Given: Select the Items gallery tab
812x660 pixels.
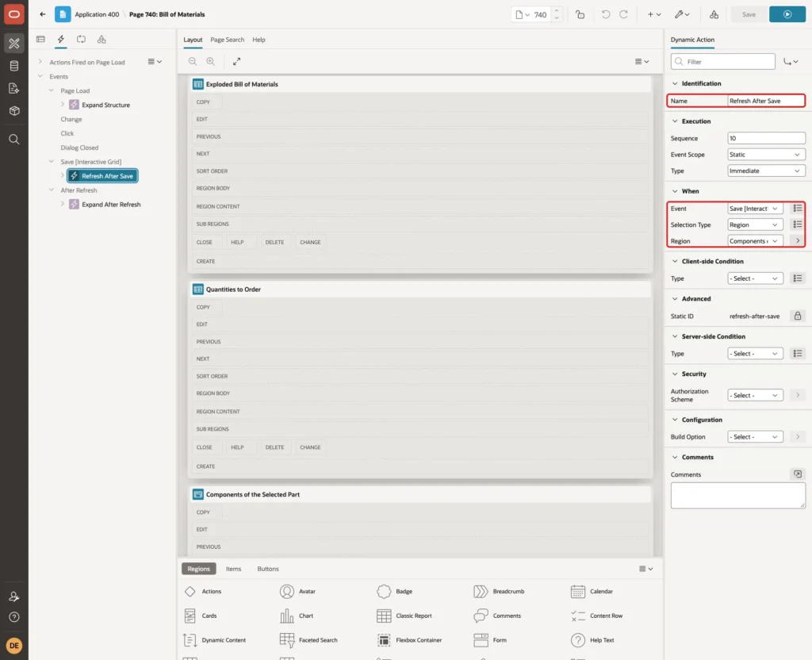Looking at the screenshot, I should [234, 569].
